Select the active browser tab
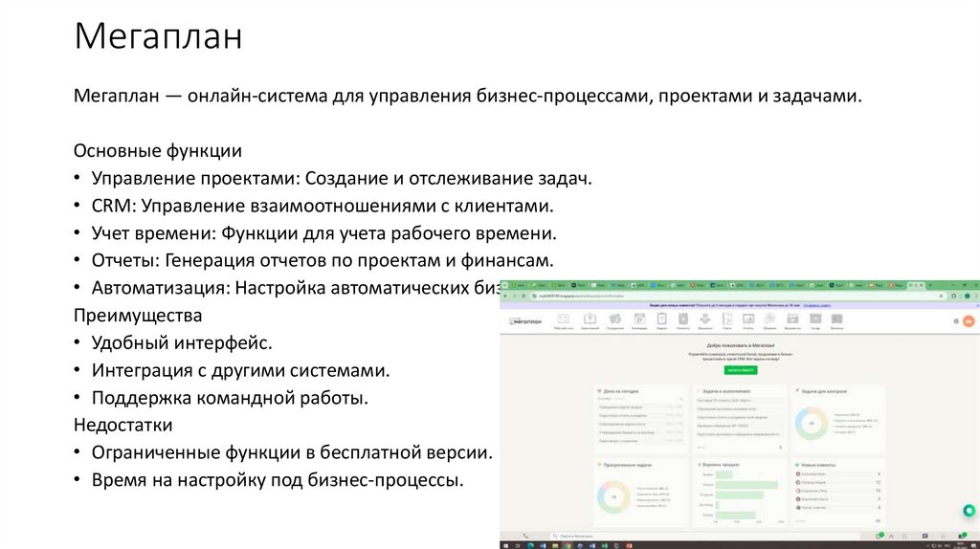Screen dimensions: 980x549 coord(916,285)
